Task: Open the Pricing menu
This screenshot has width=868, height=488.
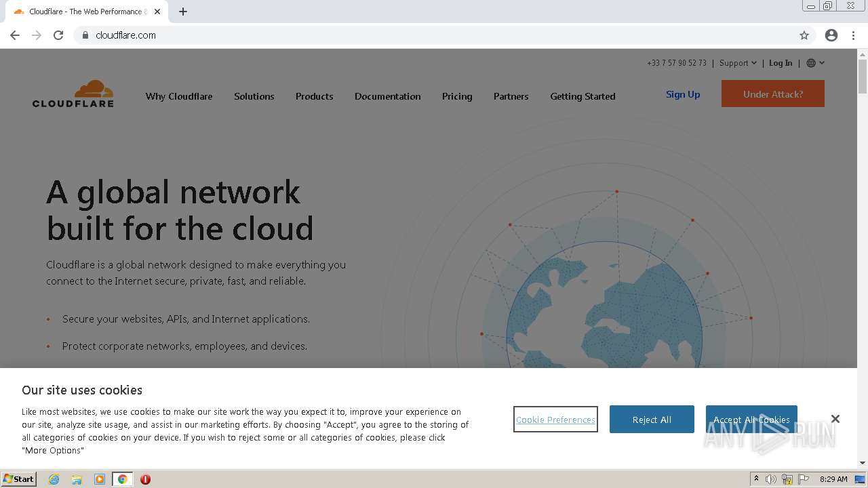Action: tap(457, 96)
